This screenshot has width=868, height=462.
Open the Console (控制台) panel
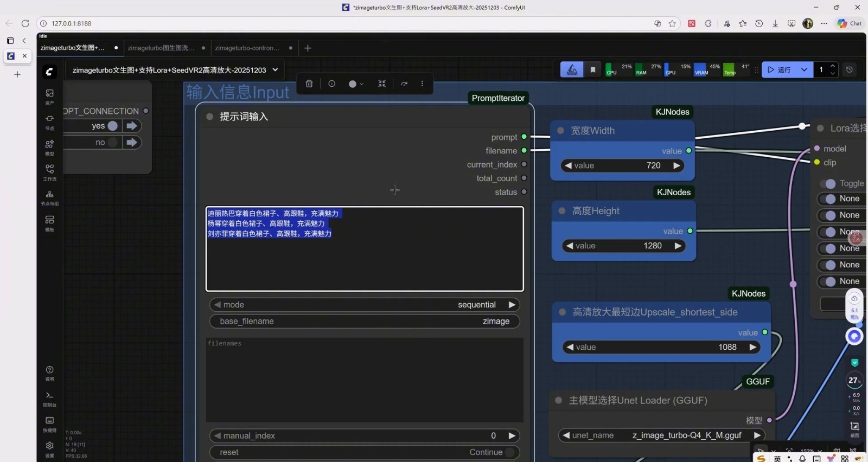click(49, 398)
